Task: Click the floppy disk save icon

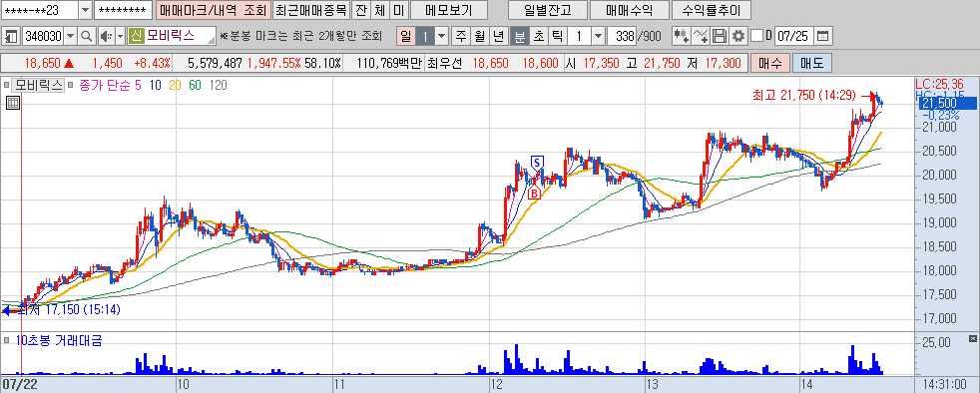Action: [720, 36]
